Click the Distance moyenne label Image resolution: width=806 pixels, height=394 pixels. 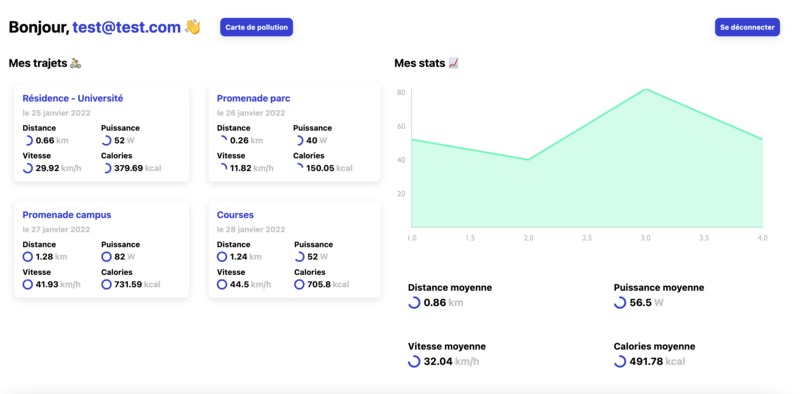coord(450,288)
